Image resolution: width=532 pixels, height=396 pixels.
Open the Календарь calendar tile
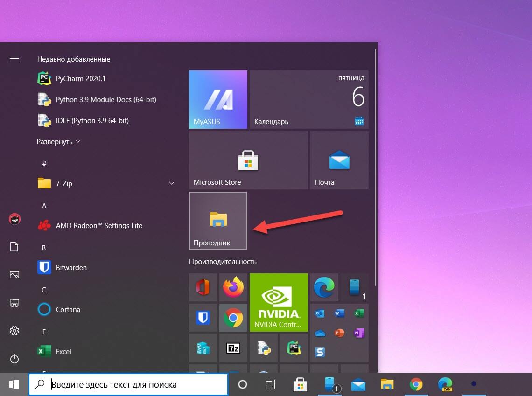[309, 99]
